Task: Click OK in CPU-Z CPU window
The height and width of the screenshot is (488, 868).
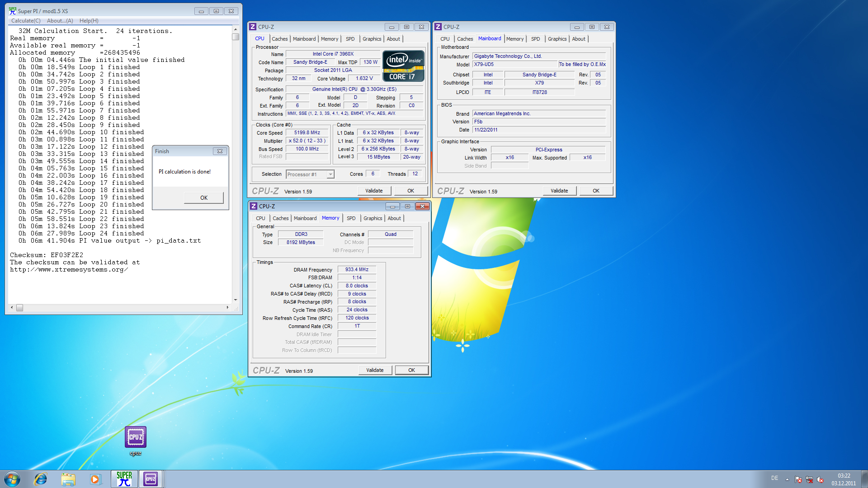Action: pyautogui.click(x=410, y=191)
